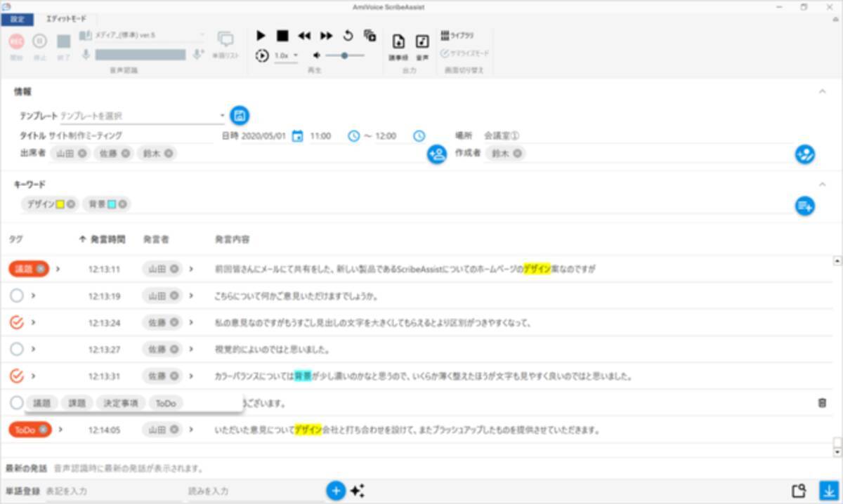This screenshot has height=504, width=843.
Task: Click the rewind playback icon
Action: [304, 36]
